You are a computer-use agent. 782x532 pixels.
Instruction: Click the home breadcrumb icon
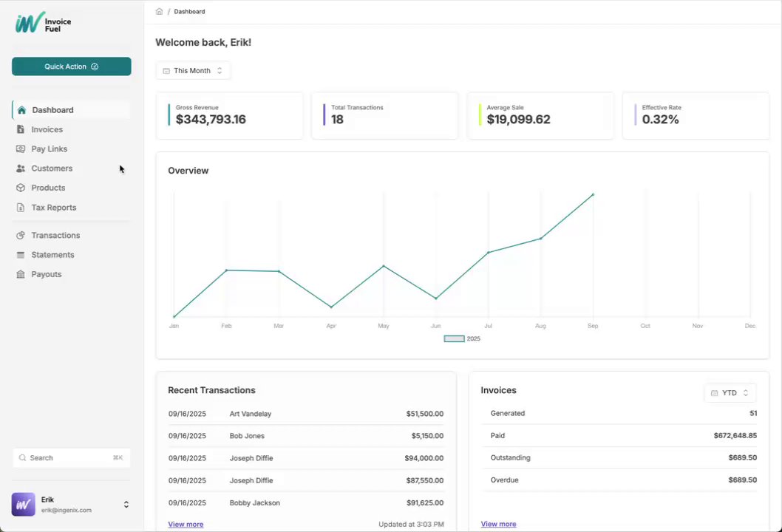click(x=159, y=12)
